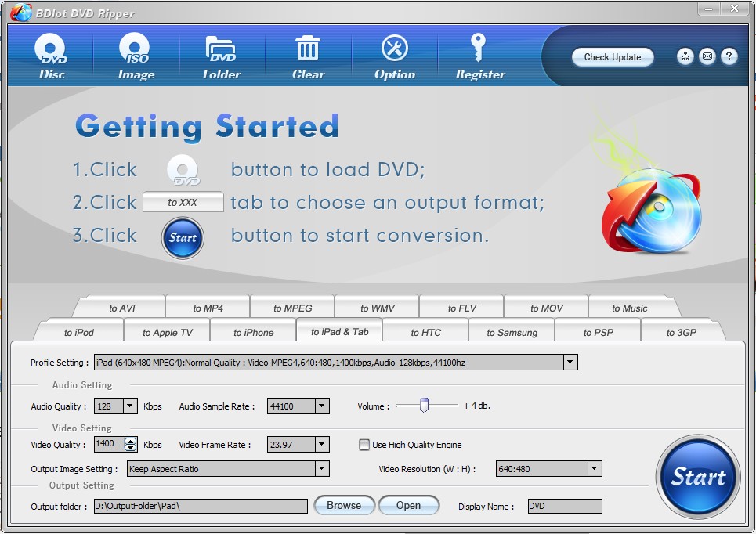Select the 'to iPad & Tab' tab
This screenshot has height=534, width=756.
click(339, 331)
